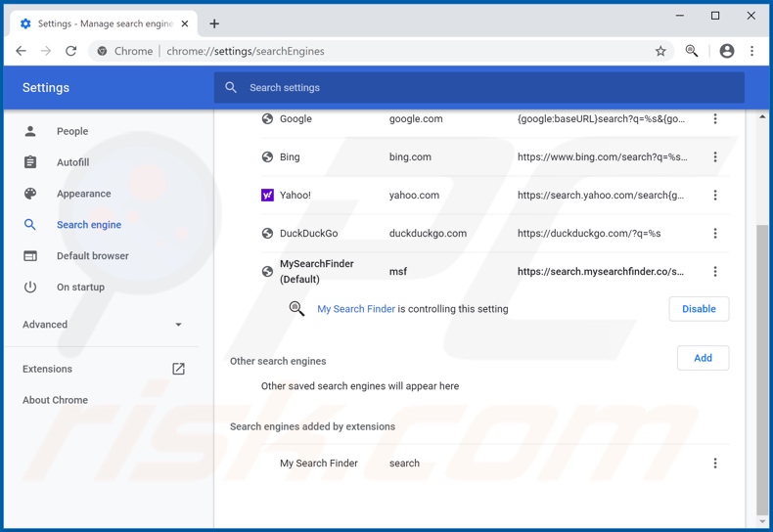Screen dimensions: 773x532
Task: Click the Default browser window icon
Action: pyautogui.click(x=30, y=255)
